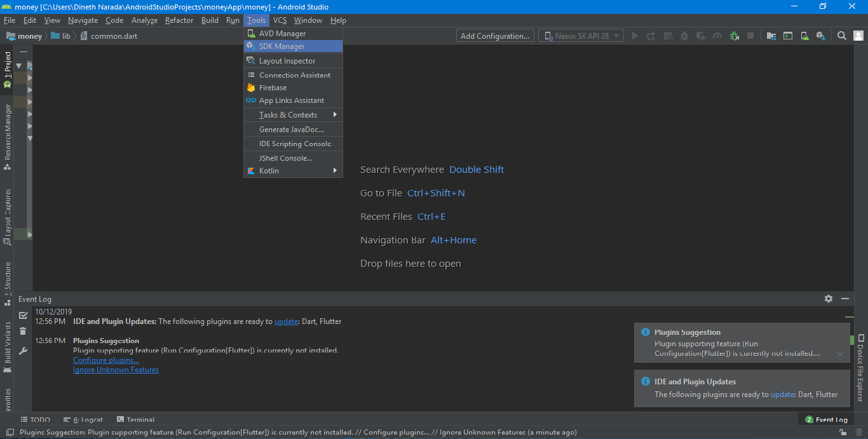The image size is (868, 439).
Task: Click Configure plugins... link
Action: point(106,360)
